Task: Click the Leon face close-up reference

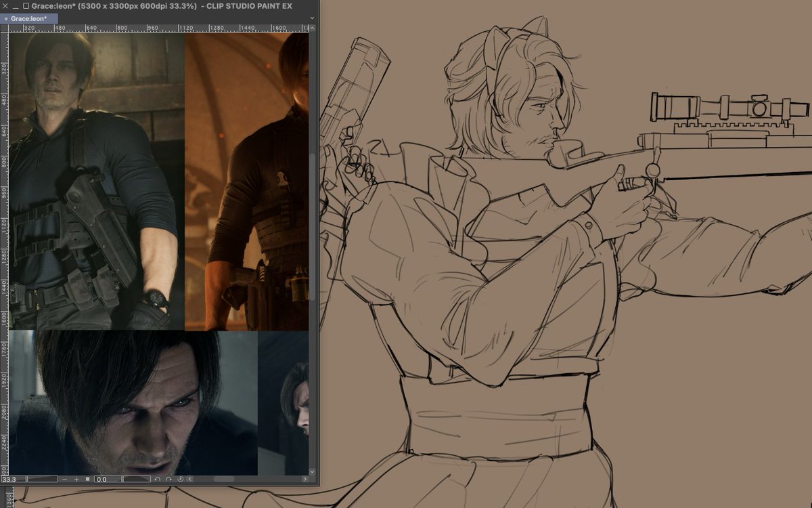Action: click(133, 402)
